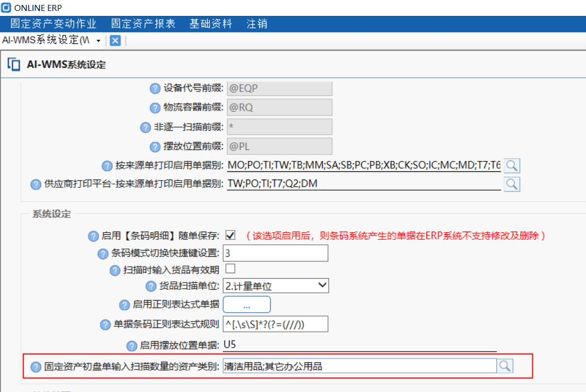Click the red warning note about ERP修改及删除

[x=395, y=235]
